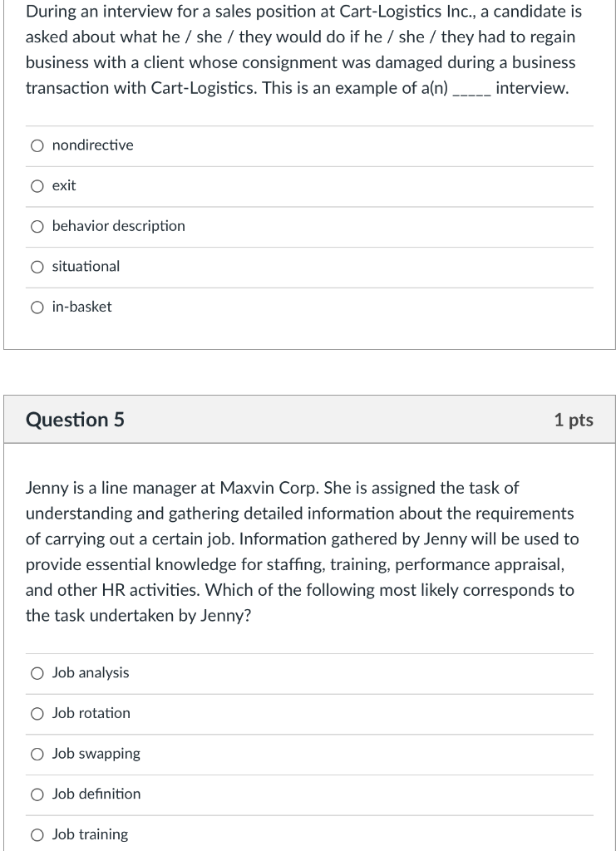The image size is (616, 851).
Task: Click the situational answer label text
Action: click(x=86, y=267)
